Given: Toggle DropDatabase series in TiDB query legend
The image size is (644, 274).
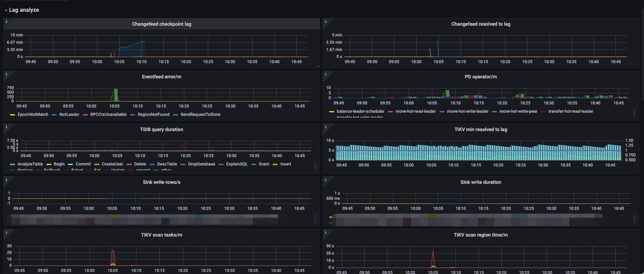Looking at the screenshot, I should click(x=201, y=164).
